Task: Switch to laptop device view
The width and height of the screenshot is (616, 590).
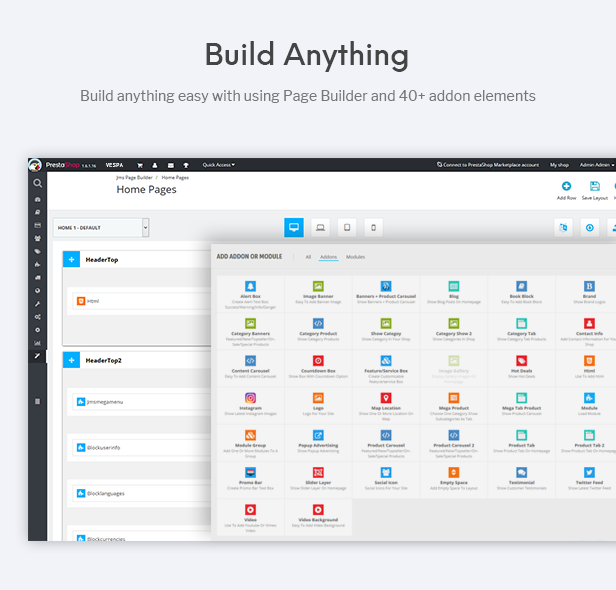Action: pos(321,227)
